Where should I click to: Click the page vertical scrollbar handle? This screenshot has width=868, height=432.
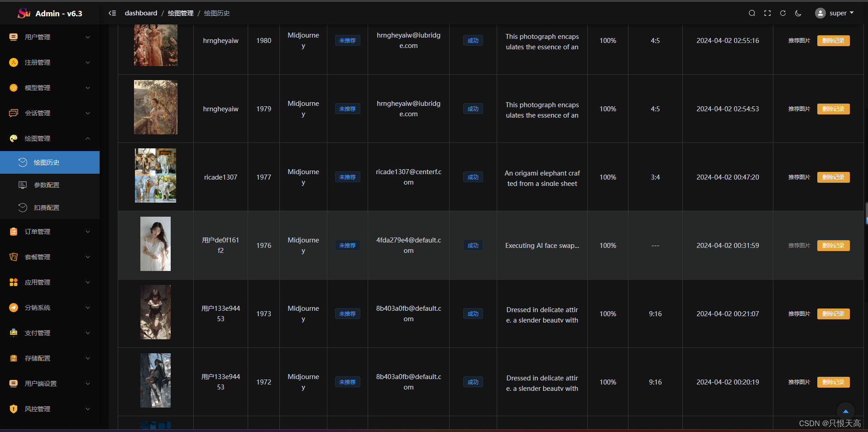click(x=866, y=214)
